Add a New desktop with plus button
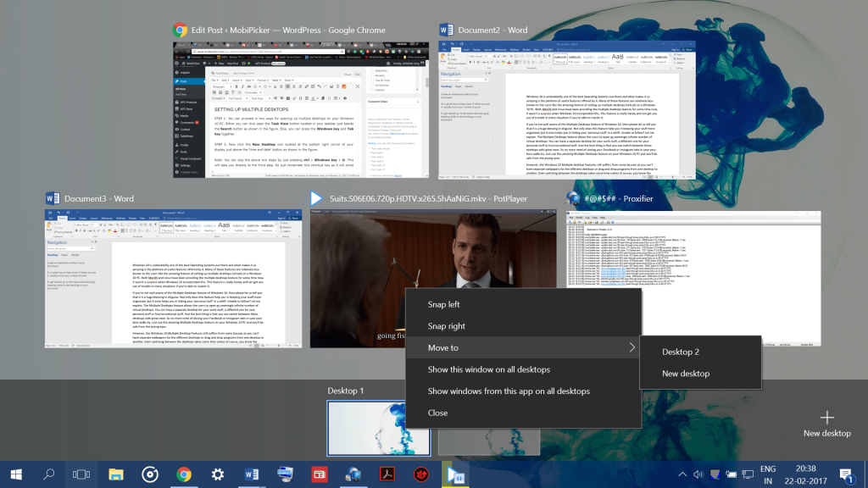 [827, 424]
